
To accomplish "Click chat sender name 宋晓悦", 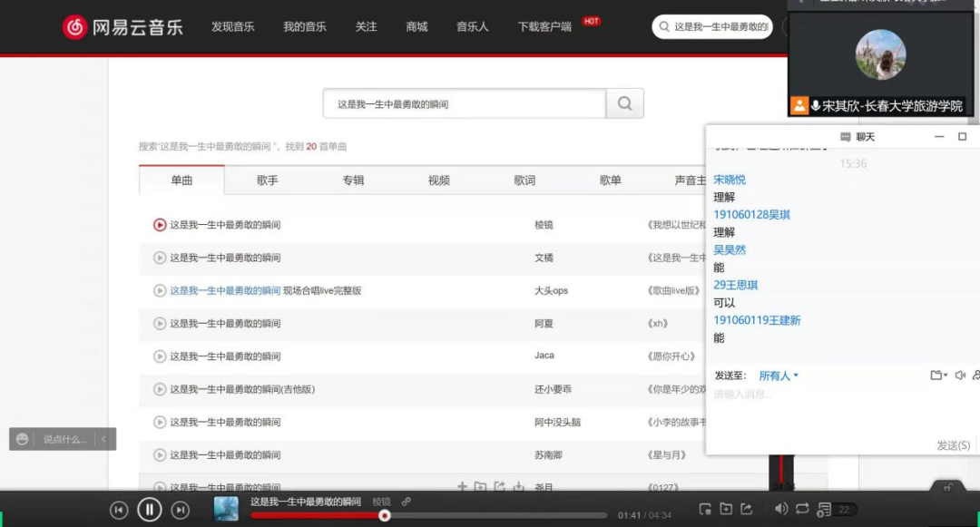I will pyautogui.click(x=730, y=180).
